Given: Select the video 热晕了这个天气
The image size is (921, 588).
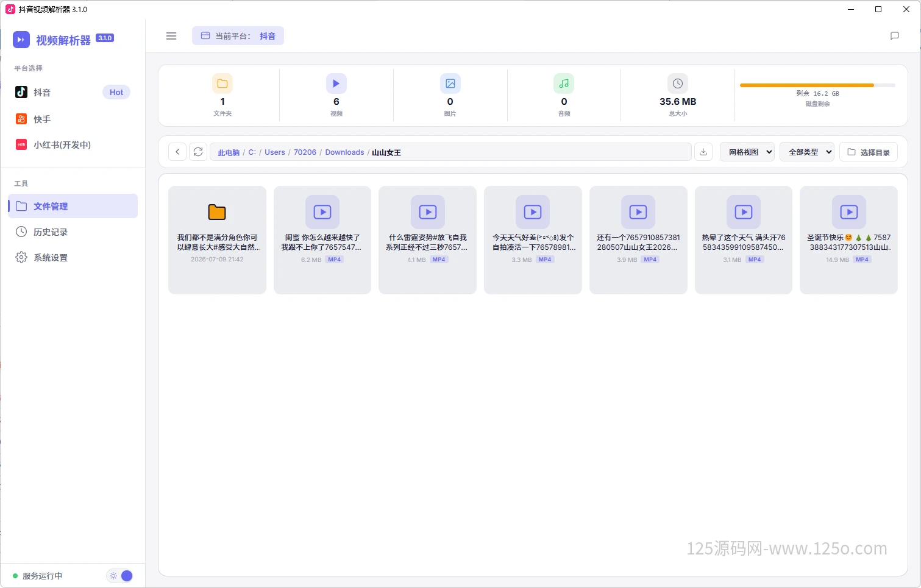Looking at the screenshot, I should tap(744, 239).
